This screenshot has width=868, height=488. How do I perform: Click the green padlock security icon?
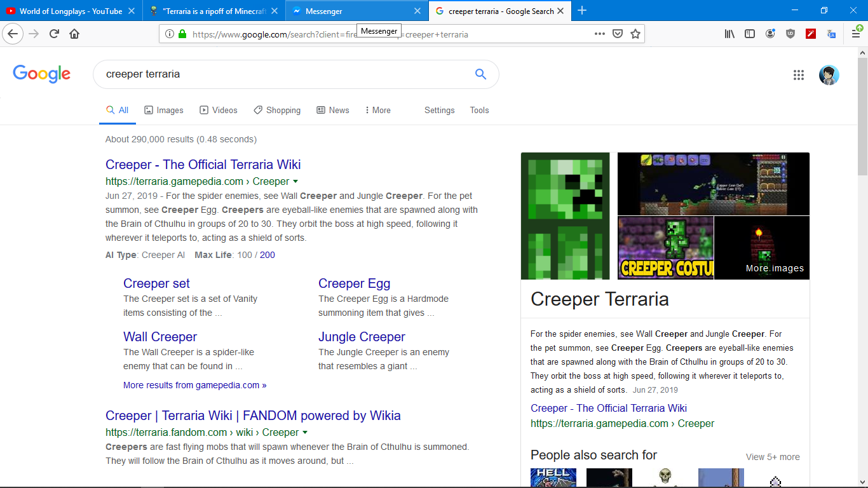[182, 34]
